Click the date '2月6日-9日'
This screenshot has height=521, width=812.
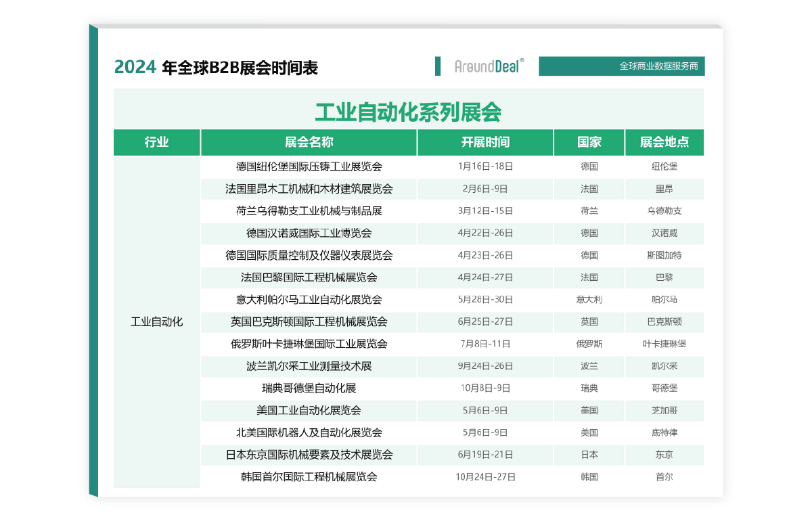485,189
